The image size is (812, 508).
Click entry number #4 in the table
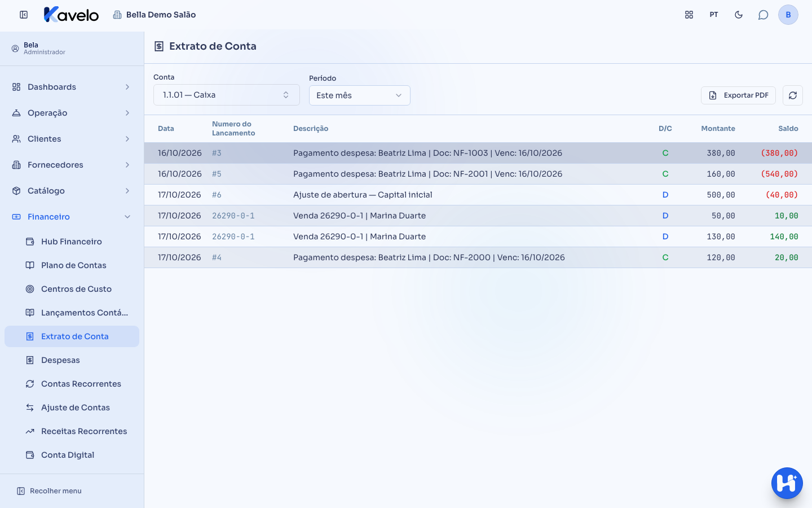[217, 257]
